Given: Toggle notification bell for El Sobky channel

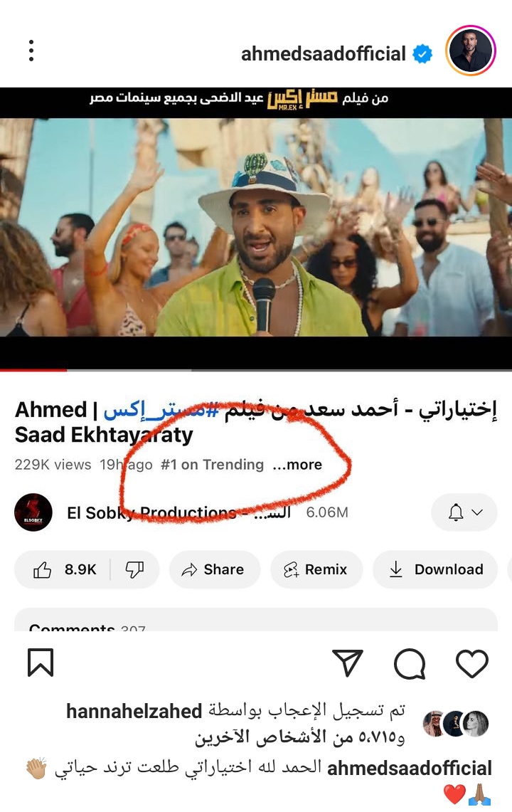Looking at the screenshot, I should (x=456, y=512).
